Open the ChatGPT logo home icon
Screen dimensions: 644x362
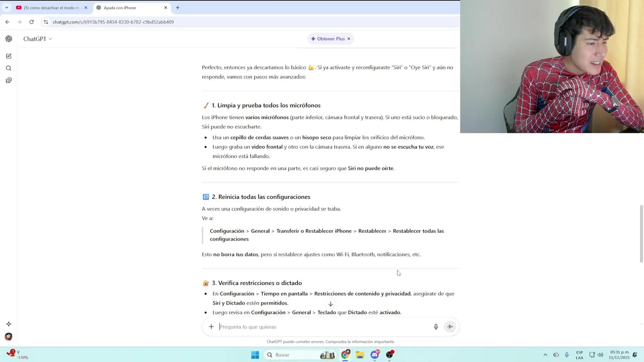coord(9,39)
